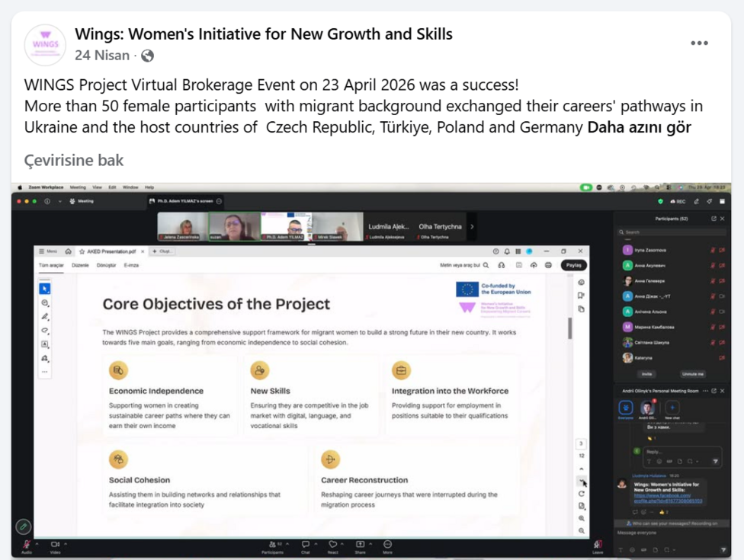The width and height of the screenshot is (744, 560).
Task: Open the React button in Zoom toolbar
Action: click(333, 546)
